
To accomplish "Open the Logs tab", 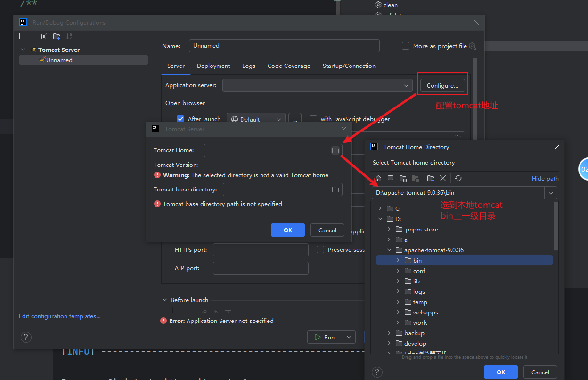I will click(x=249, y=66).
